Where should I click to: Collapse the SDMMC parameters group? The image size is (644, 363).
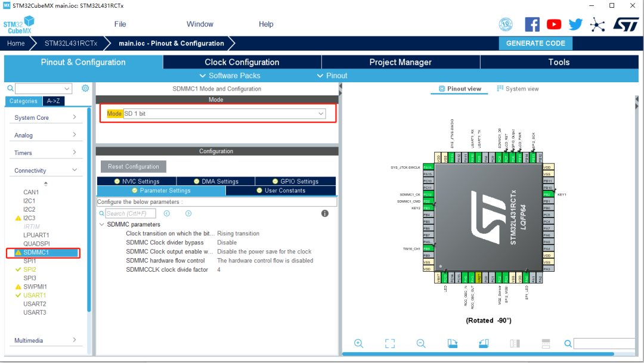102,225
